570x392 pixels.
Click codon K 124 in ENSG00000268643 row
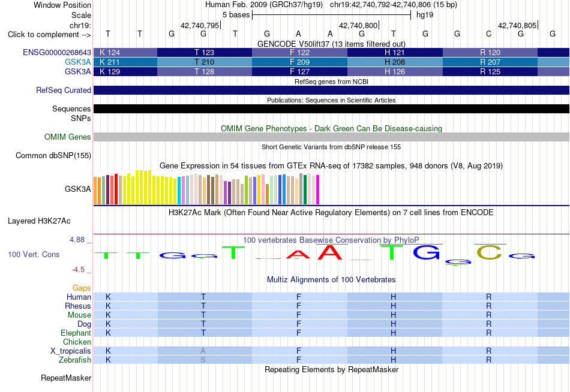click(x=125, y=52)
